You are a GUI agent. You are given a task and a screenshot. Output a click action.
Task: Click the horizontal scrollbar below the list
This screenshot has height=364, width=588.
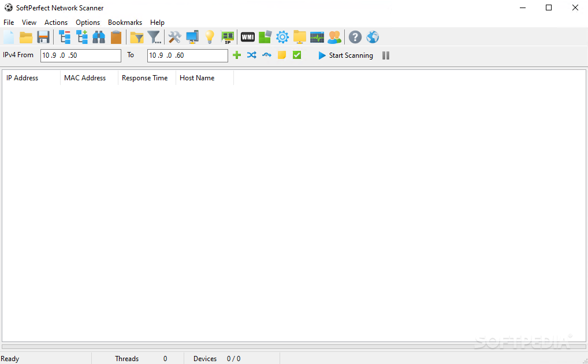pos(293,347)
